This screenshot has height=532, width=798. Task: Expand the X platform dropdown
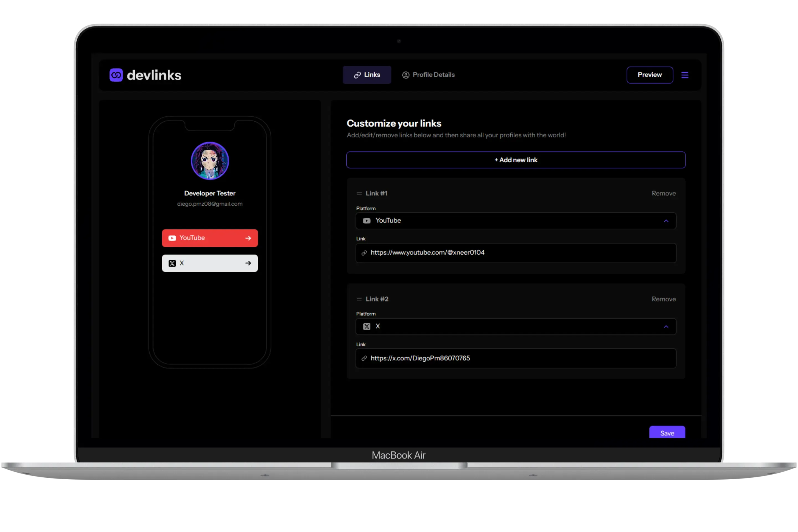516,326
